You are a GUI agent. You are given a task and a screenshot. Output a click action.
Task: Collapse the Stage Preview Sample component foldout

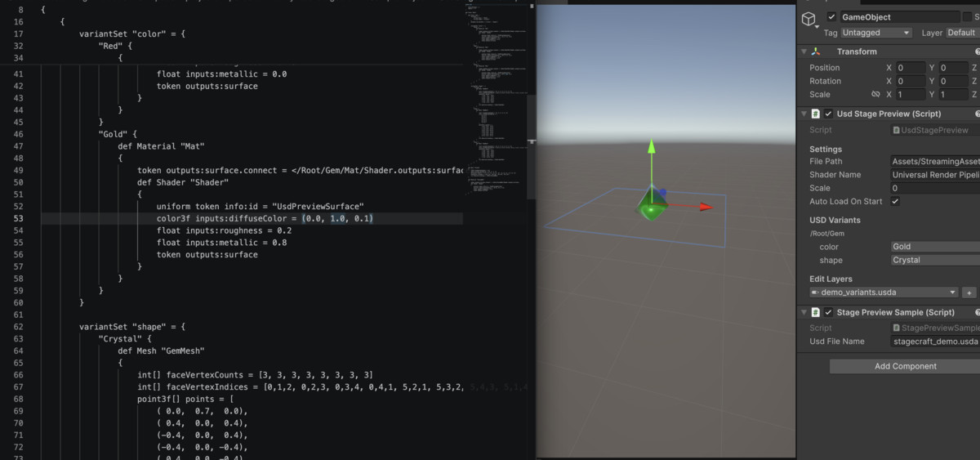point(803,312)
